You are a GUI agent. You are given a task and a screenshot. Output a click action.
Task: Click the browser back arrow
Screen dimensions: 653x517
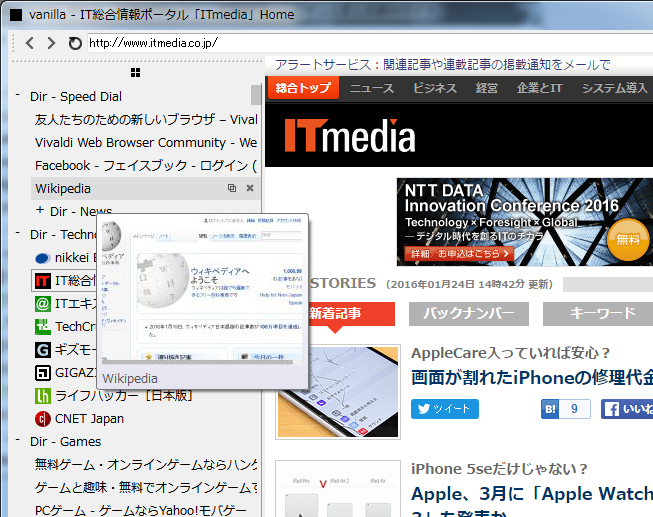(x=30, y=43)
